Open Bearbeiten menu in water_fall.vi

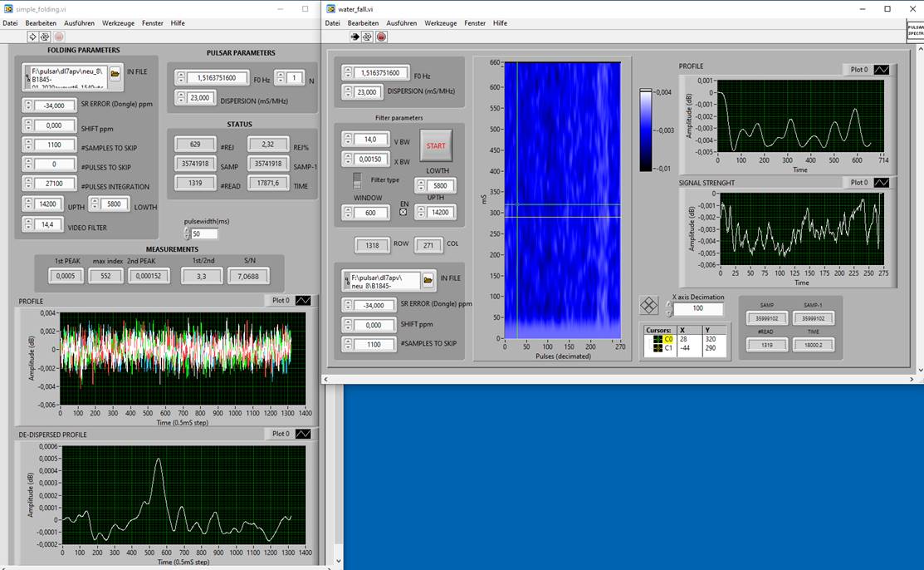pos(363,23)
